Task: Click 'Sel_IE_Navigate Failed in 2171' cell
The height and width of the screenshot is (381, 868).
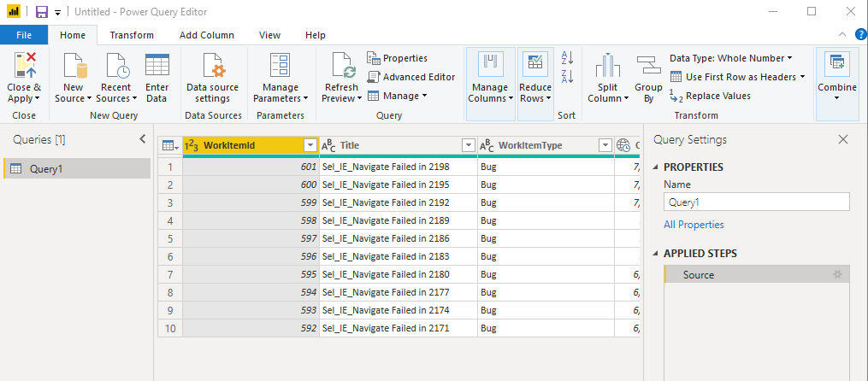Action: (x=398, y=328)
